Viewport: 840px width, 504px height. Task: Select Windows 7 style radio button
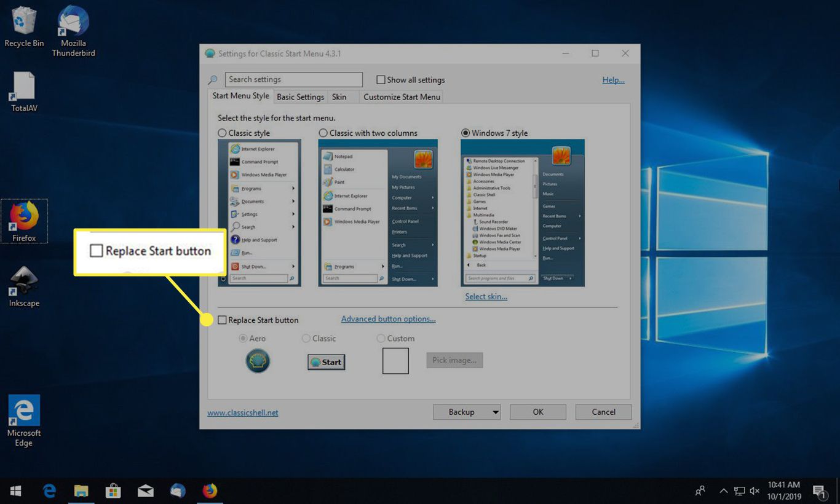pyautogui.click(x=466, y=133)
